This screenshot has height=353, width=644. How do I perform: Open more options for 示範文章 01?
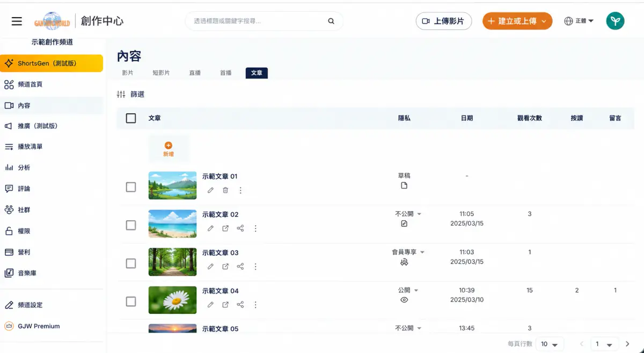click(x=240, y=190)
